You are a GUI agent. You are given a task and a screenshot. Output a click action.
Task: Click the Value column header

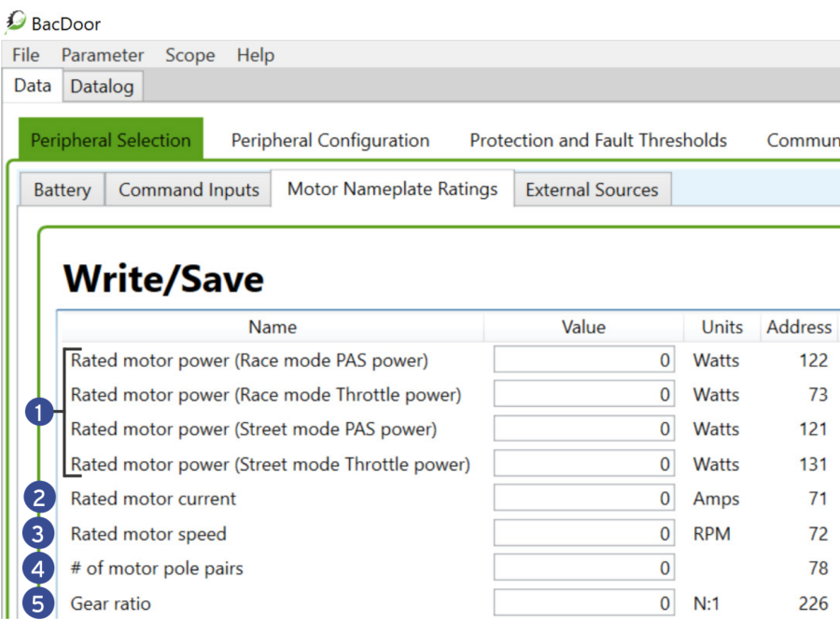click(583, 327)
